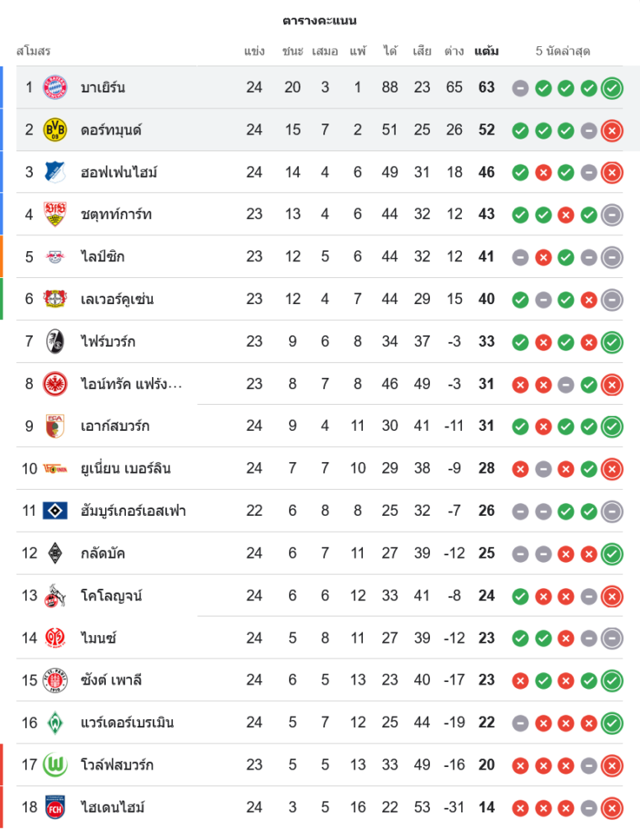The image size is (640, 840).
Task: Click the ตารางคะแนน table title
Action: (x=320, y=20)
